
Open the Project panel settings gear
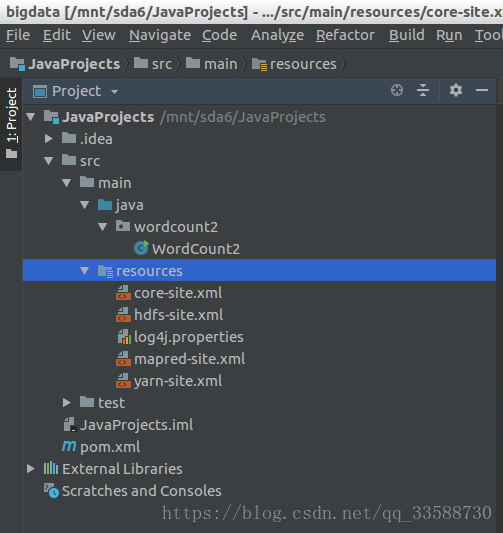click(x=455, y=90)
